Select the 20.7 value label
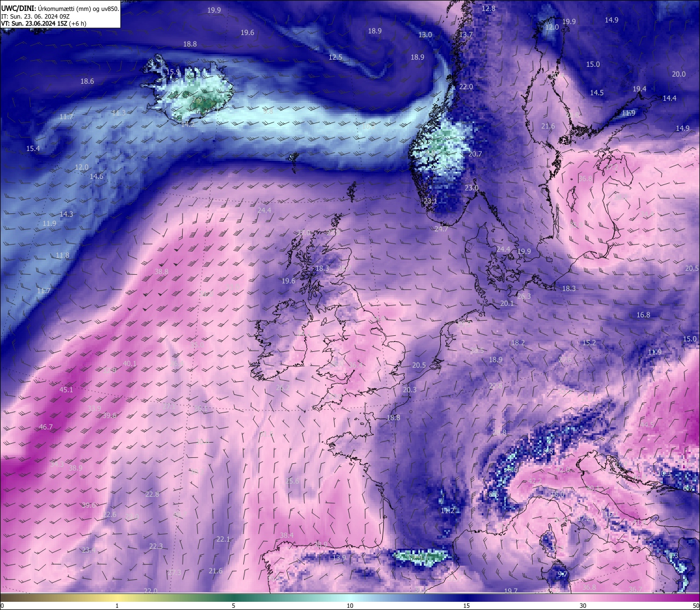700x610 pixels. pyautogui.click(x=475, y=154)
